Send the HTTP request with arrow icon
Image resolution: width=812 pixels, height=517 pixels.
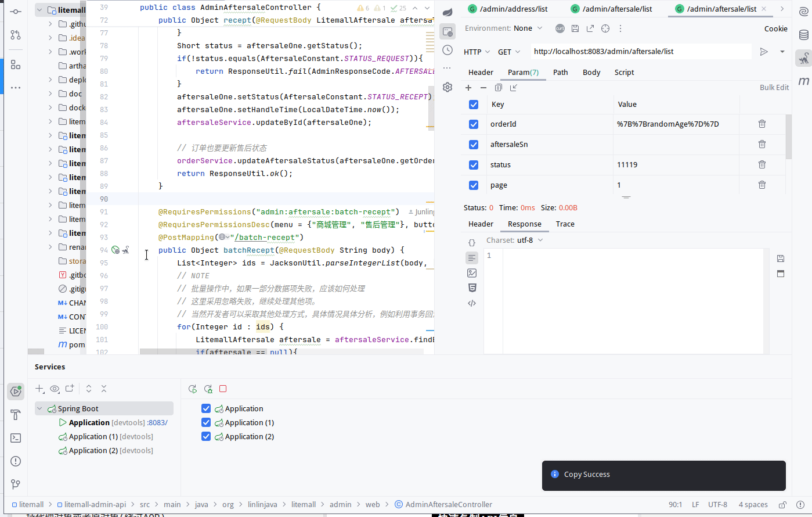tap(764, 52)
